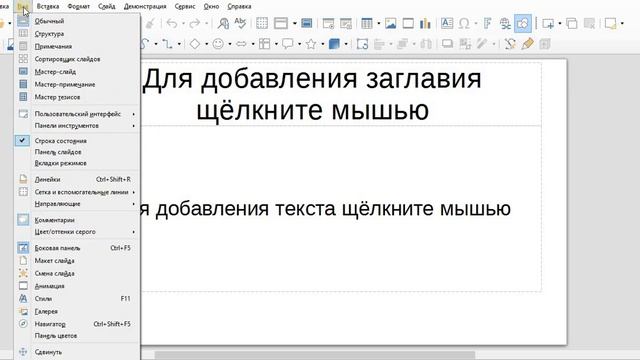The image size is (640, 360).
Task: Insert an image via toolbar icon
Action: pyautogui.click(x=390, y=24)
